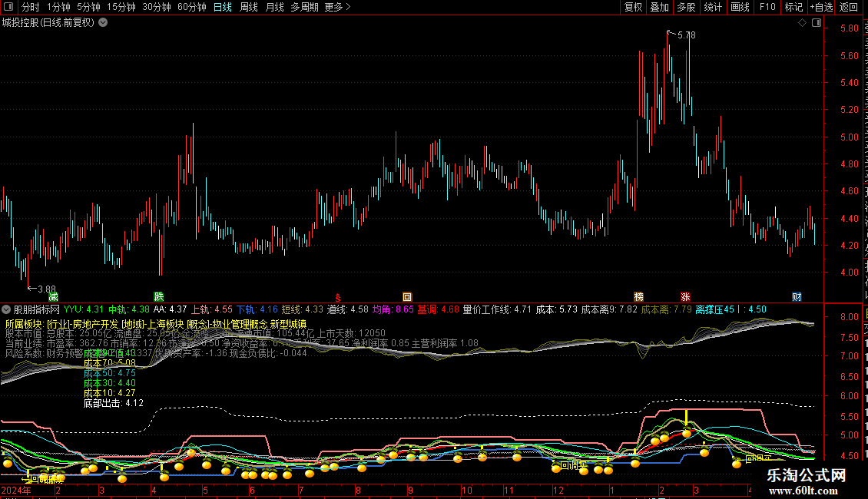
Task: Click the 成本70: 5.08 label
Action: coord(110,363)
